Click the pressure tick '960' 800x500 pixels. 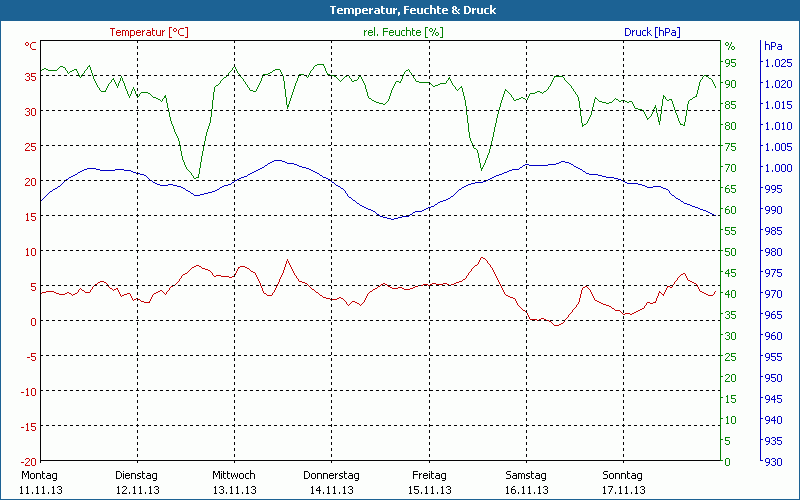point(773,336)
